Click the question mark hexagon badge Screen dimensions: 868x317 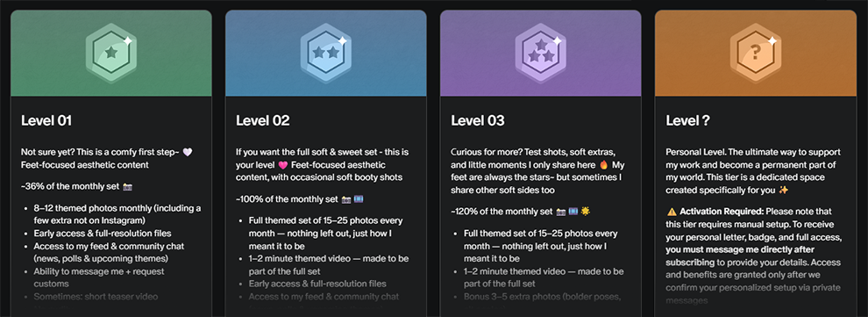tap(756, 54)
